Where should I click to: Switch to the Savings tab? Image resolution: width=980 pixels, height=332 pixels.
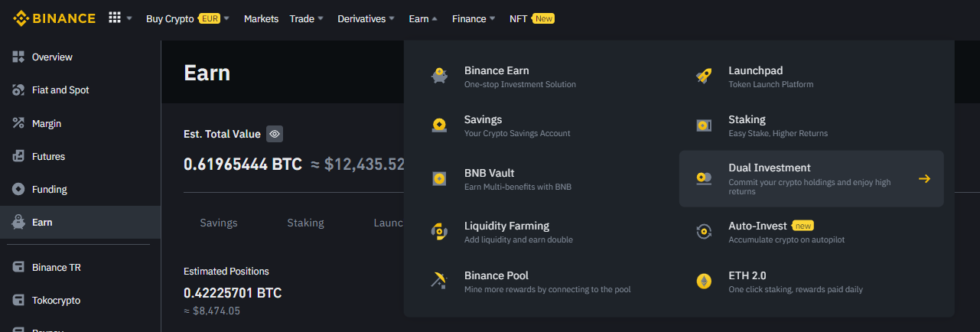pos(219,223)
